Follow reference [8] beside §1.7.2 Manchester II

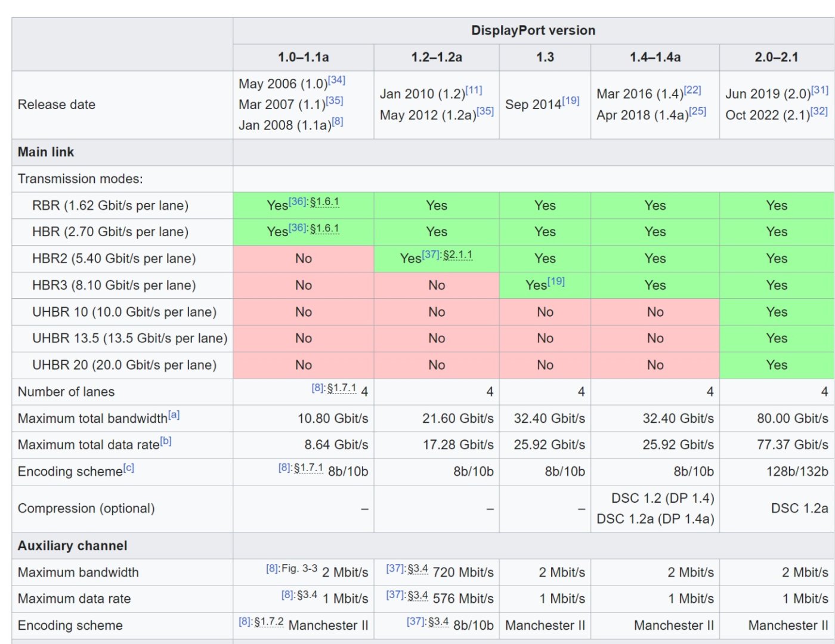pos(245,622)
